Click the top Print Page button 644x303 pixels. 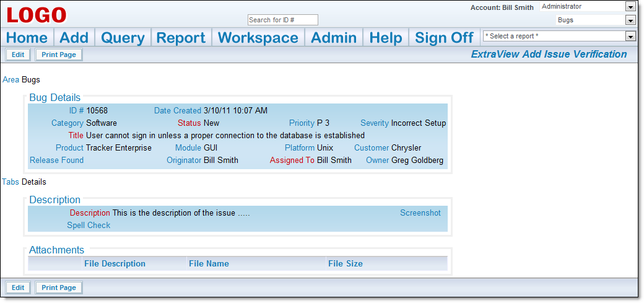click(x=59, y=55)
